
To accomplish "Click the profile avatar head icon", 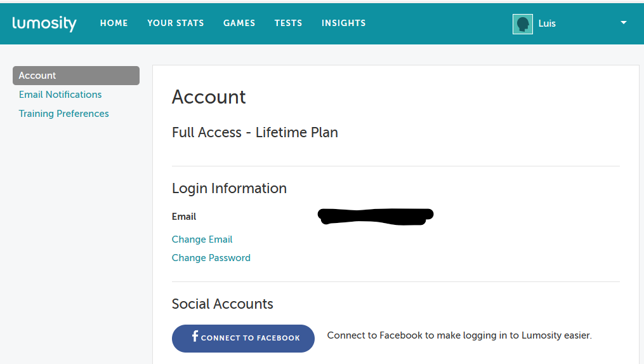I will pyautogui.click(x=523, y=24).
